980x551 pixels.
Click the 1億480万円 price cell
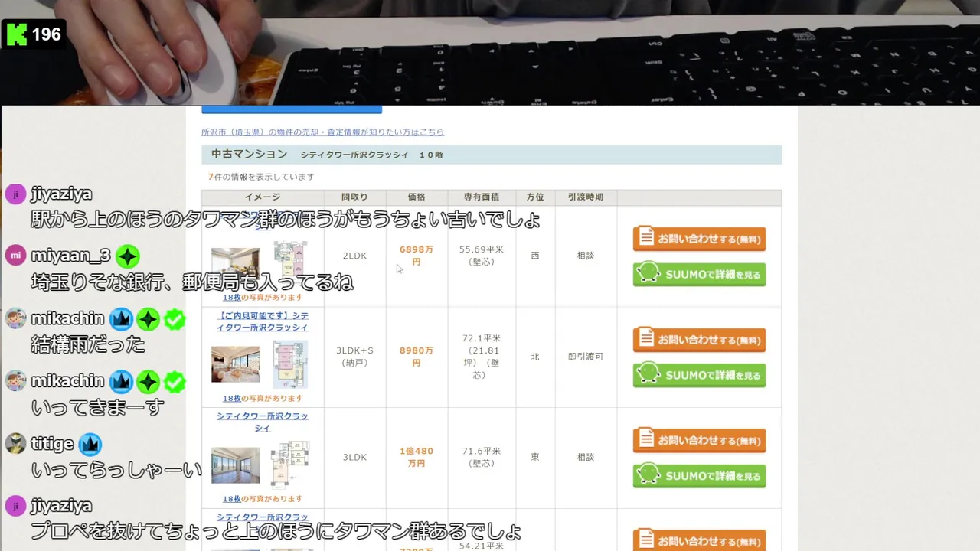pyautogui.click(x=416, y=457)
